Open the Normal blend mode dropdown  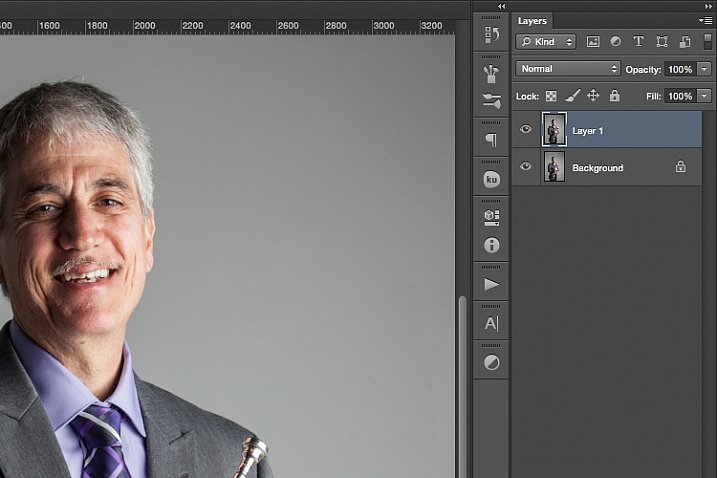point(568,69)
